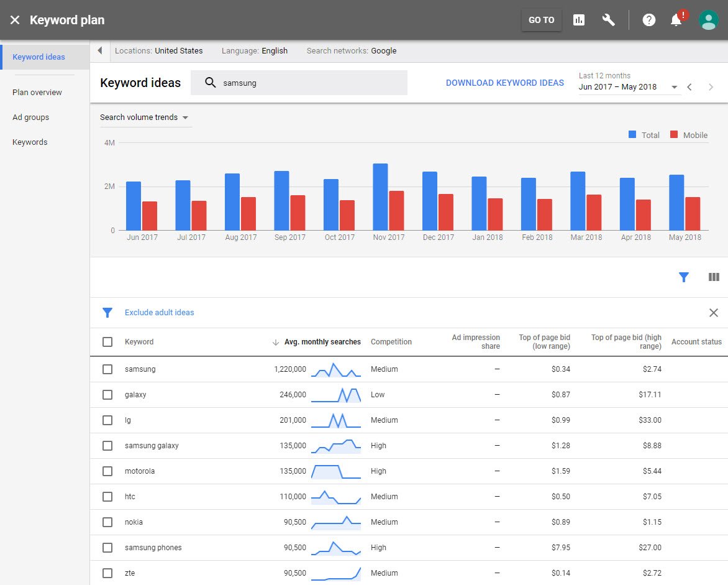Open the filter funnel icon above the table

point(684,277)
